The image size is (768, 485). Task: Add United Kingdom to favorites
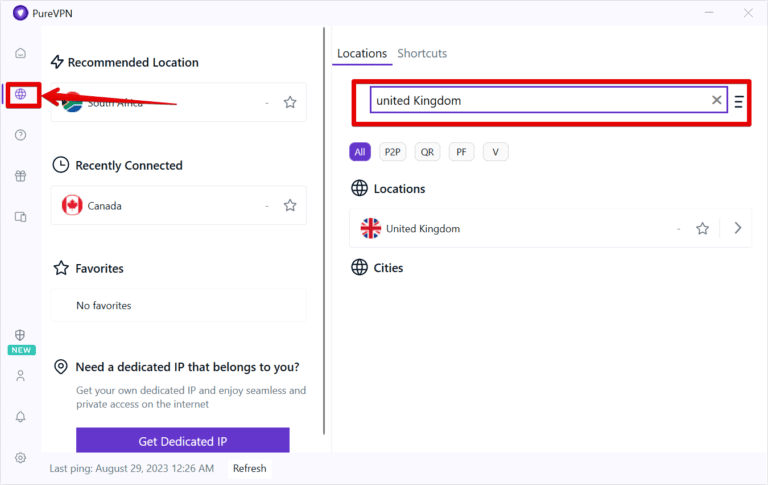(x=703, y=228)
